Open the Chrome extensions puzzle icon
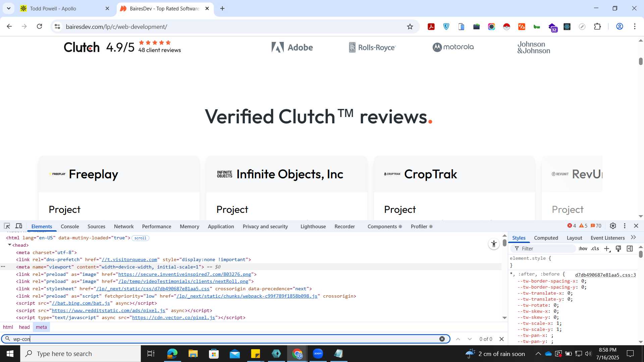This screenshot has width=644, height=362. click(597, 26)
